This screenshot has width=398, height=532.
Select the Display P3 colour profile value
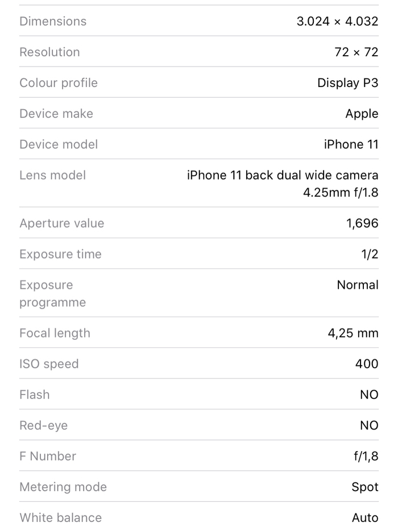tap(347, 83)
